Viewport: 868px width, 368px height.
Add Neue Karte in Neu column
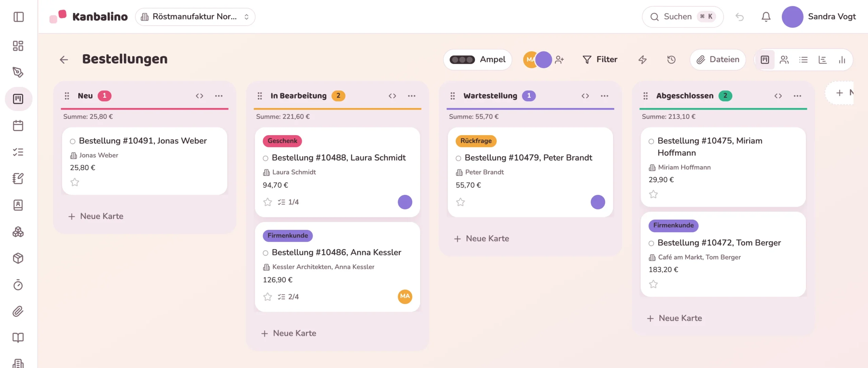pos(96,216)
